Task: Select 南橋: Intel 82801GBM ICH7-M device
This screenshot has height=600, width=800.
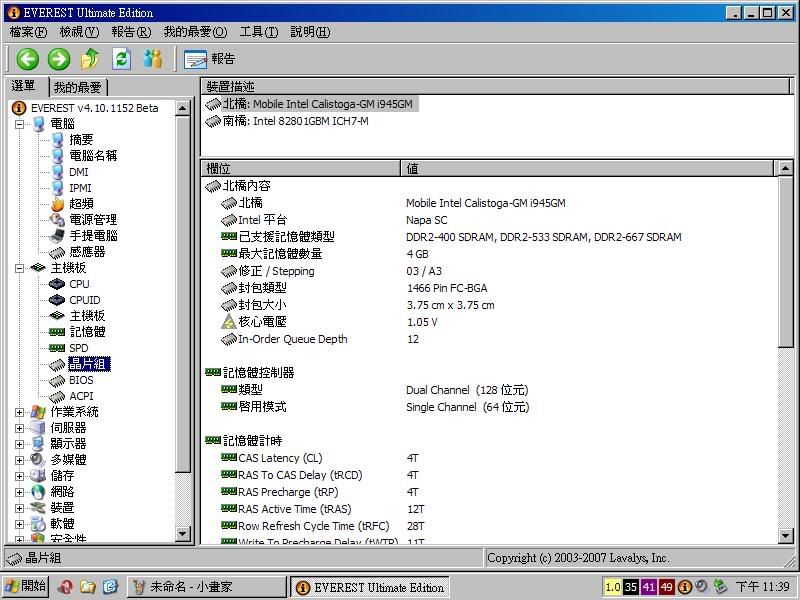Action: click(x=287, y=121)
